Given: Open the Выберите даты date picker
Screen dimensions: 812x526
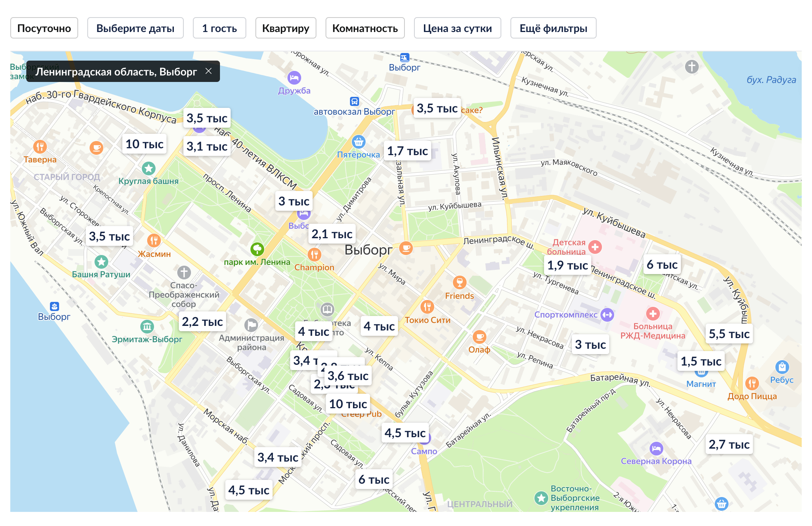Looking at the screenshot, I should (135, 28).
